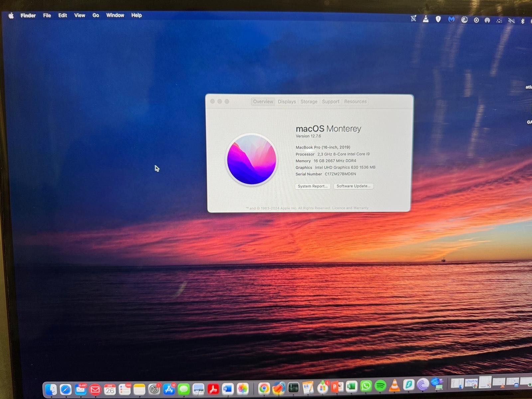Viewport: 532px width, 399px height.
Task: Click the shield alert menu bar icon
Action: click(x=438, y=19)
